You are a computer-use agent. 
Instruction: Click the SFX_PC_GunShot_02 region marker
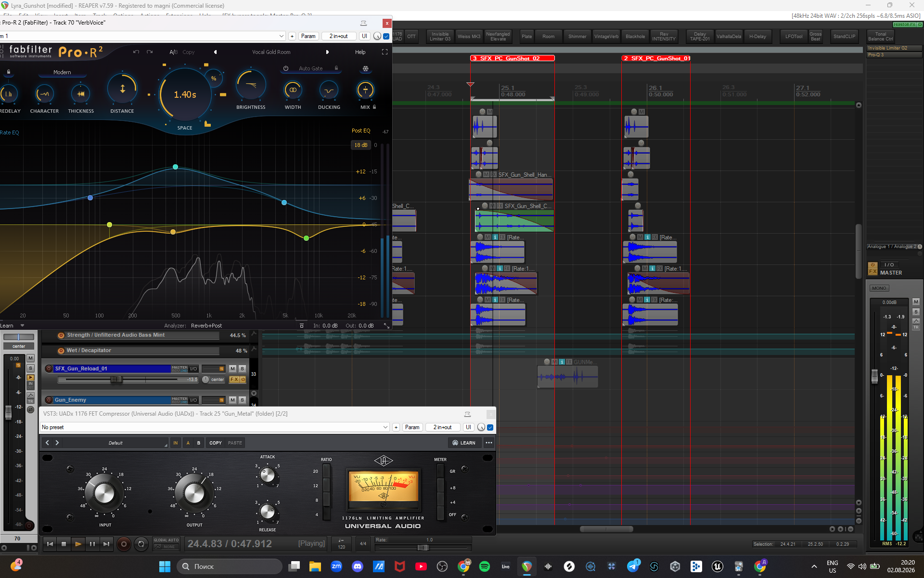(512, 58)
